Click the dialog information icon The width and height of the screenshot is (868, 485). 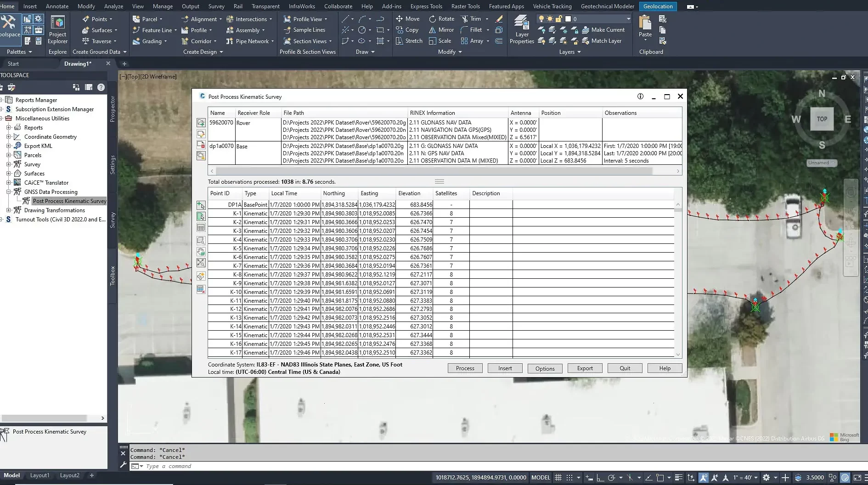640,96
